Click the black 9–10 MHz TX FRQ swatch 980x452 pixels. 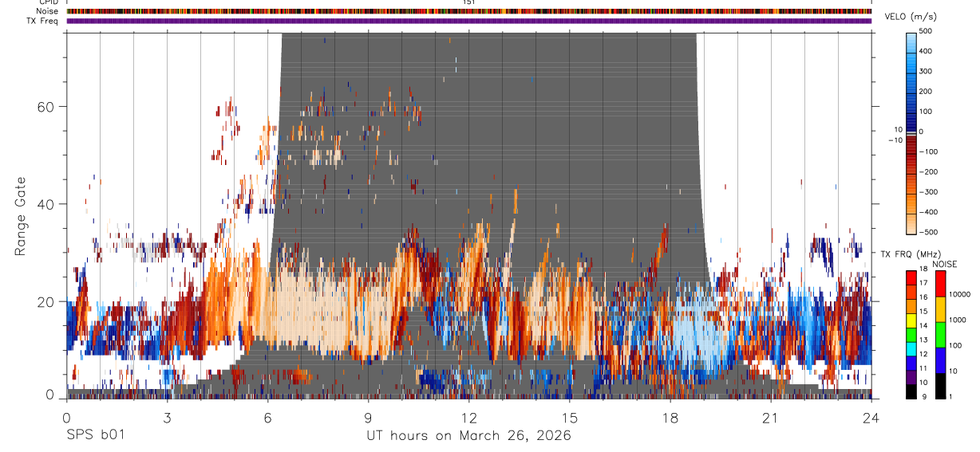coord(911,390)
